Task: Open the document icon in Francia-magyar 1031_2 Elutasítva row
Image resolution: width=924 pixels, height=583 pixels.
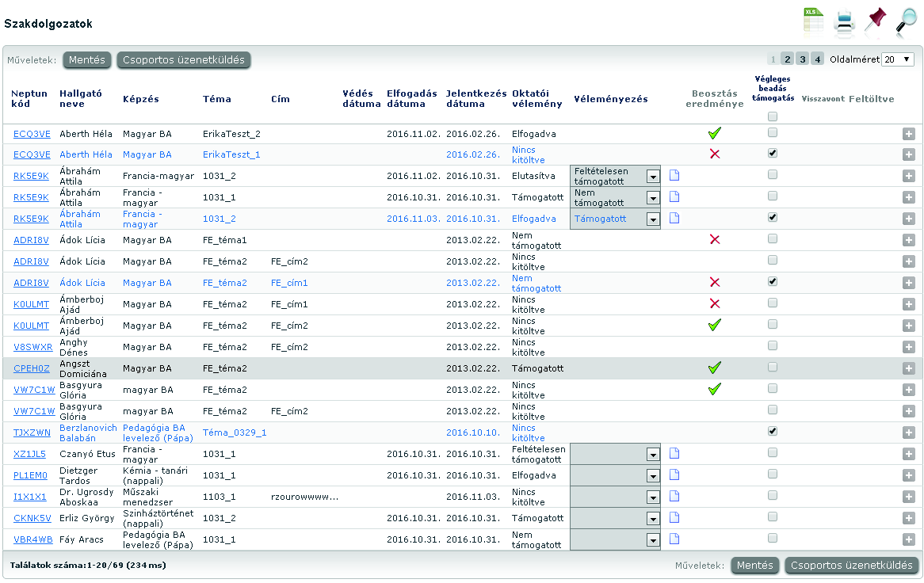Action: click(x=674, y=176)
